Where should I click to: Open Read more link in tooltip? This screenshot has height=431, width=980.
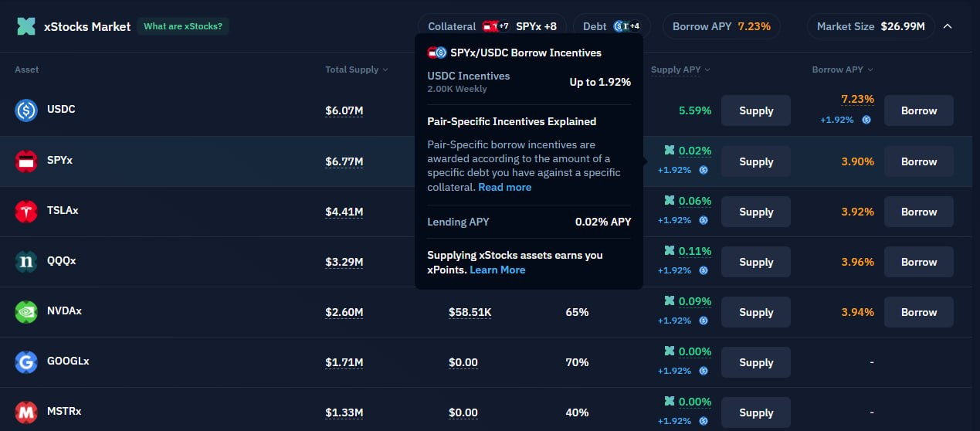pyautogui.click(x=504, y=187)
